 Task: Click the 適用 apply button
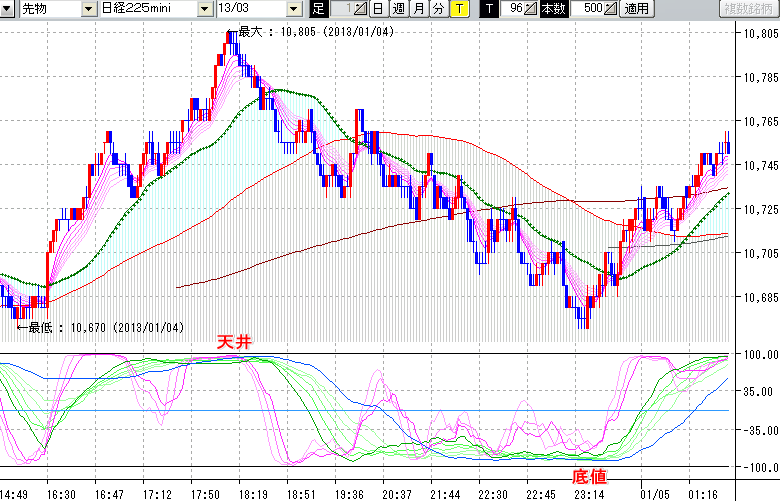click(x=636, y=9)
